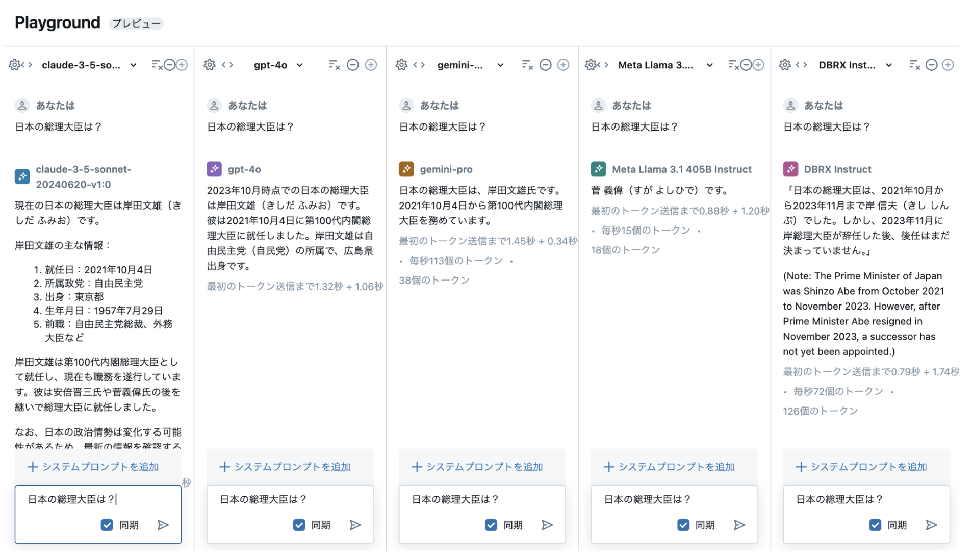This screenshot has width=973, height=560.
Task: Remove the DBRX Instruct panel with minus icon
Action: click(x=932, y=65)
